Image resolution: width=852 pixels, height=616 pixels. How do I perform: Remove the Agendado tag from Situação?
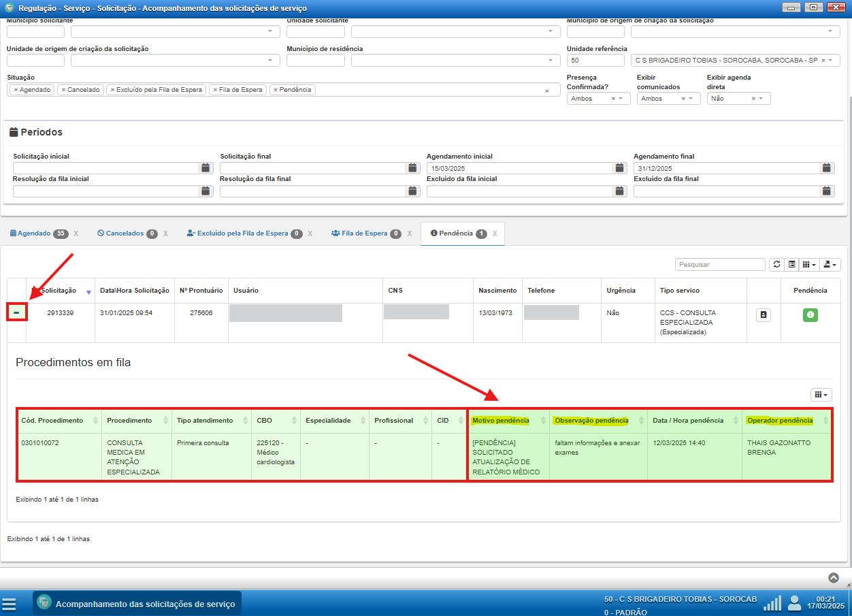click(16, 90)
